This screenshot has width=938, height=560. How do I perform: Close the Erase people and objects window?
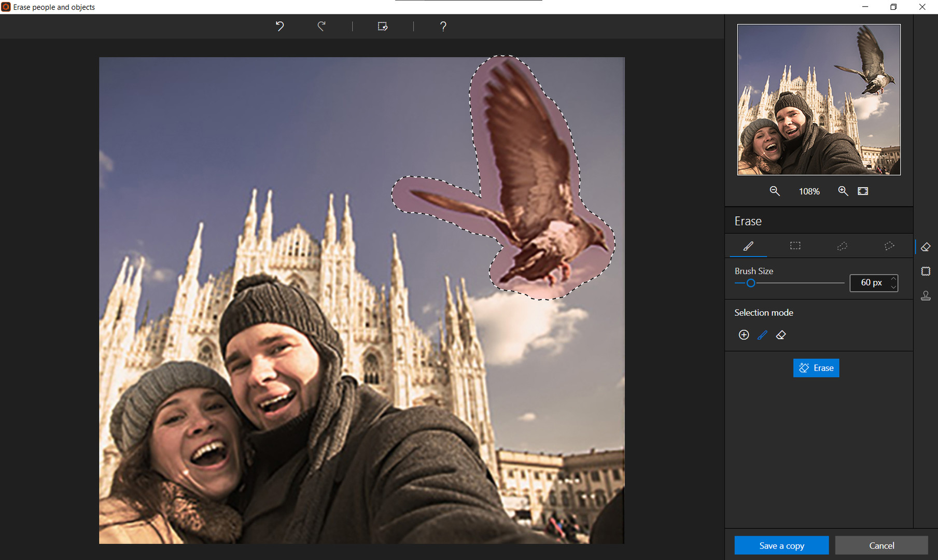point(922,7)
